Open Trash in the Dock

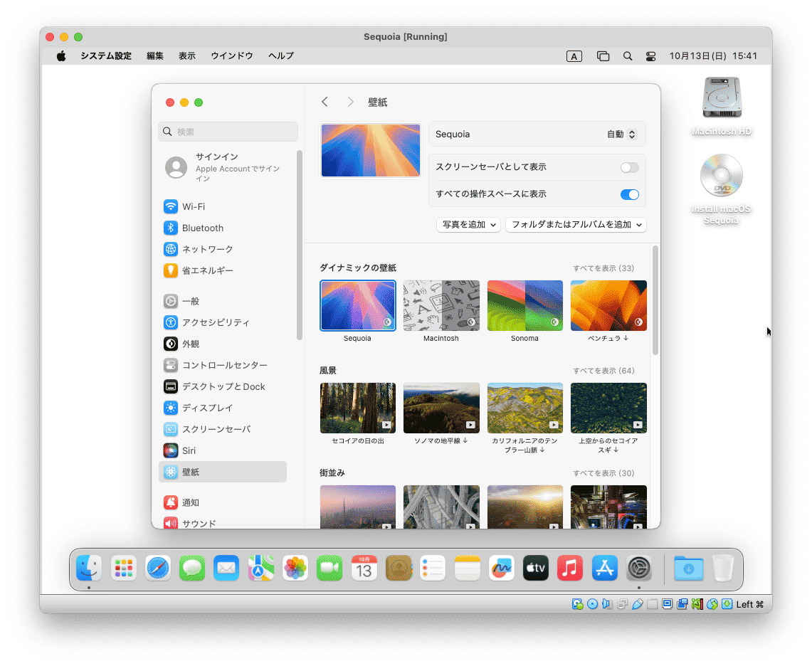(723, 568)
